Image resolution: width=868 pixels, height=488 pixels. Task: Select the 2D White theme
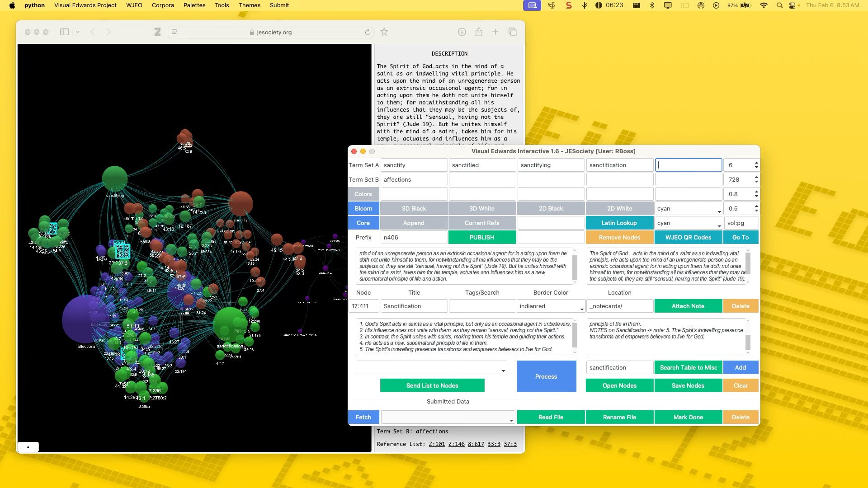pos(619,208)
